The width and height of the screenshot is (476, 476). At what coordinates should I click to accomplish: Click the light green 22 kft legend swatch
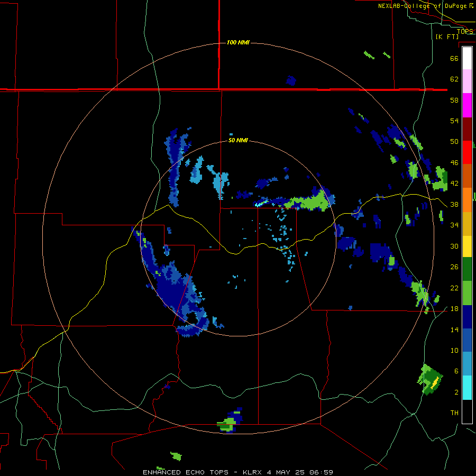(x=467, y=293)
